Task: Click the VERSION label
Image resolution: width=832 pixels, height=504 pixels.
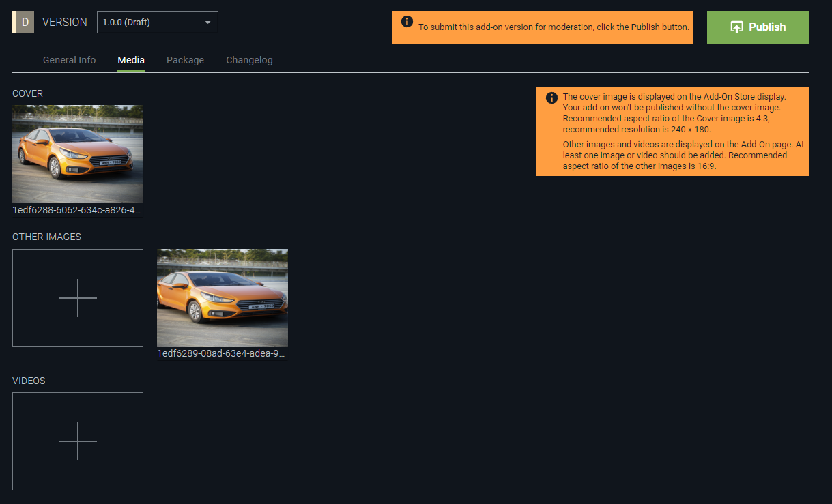Action: (x=65, y=22)
